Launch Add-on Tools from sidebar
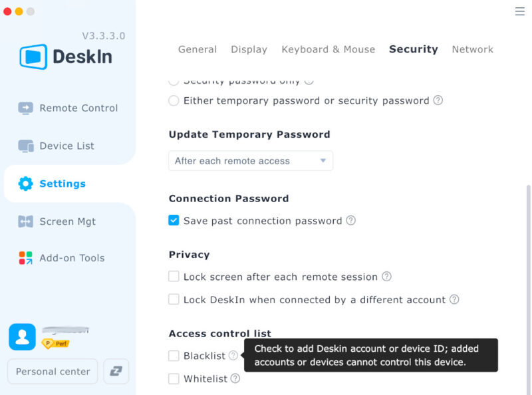This screenshot has width=532, height=395. (x=24, y=258)
